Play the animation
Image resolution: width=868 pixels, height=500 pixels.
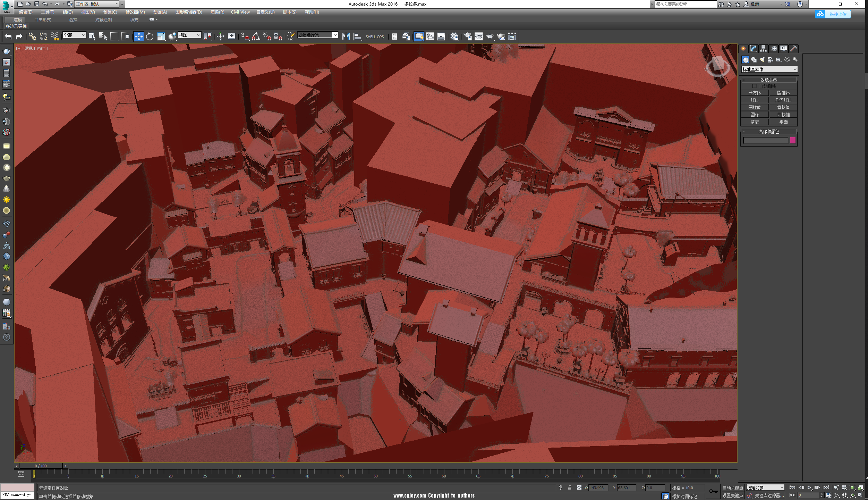click(809, 487)
